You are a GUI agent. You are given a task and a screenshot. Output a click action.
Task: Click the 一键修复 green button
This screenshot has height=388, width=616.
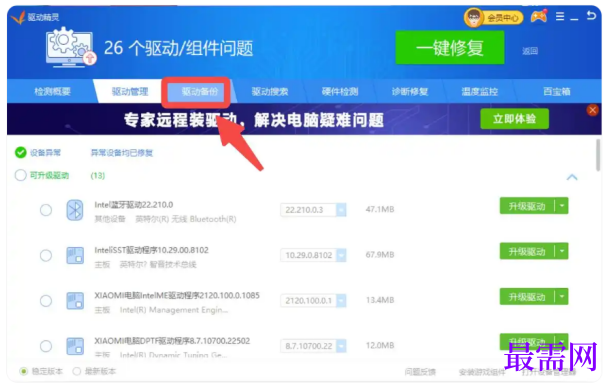[450, 48]
